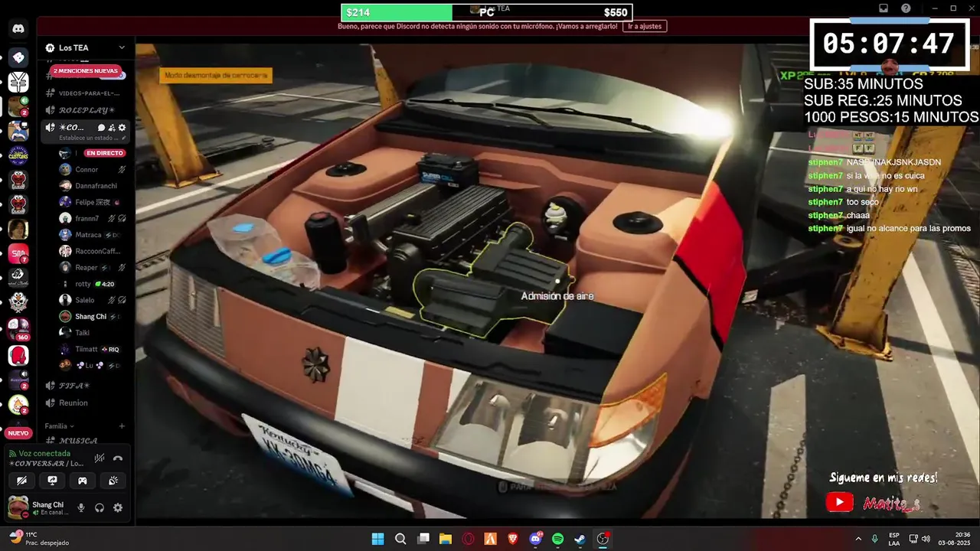Viewport: 980px width, 551px height.
Task: Open OBS Studio from taskbar
Action: [x=603, y=539]
